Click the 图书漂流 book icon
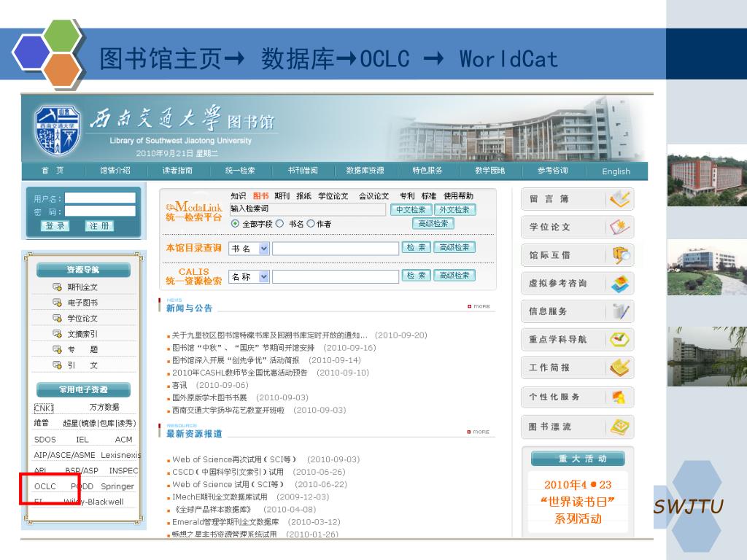The width and height of the screenshot is (747, 560). (x=620, y=427)
